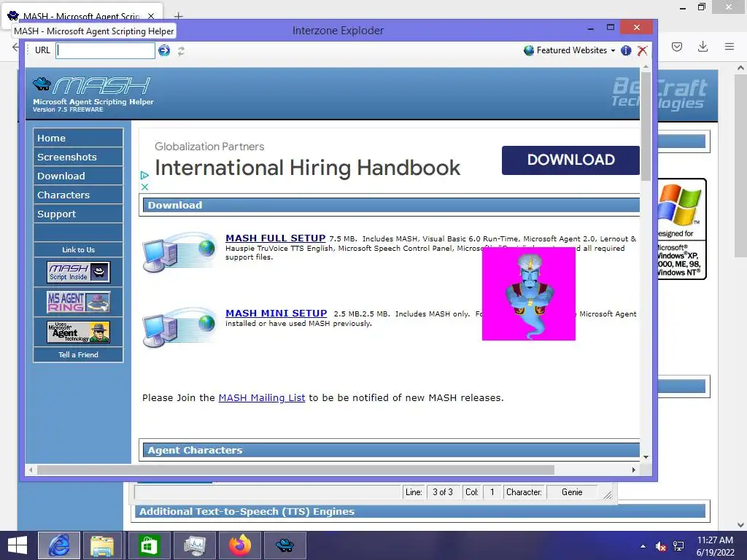Click the Uses Microsoft Agent Technology badge

(79, 332)
